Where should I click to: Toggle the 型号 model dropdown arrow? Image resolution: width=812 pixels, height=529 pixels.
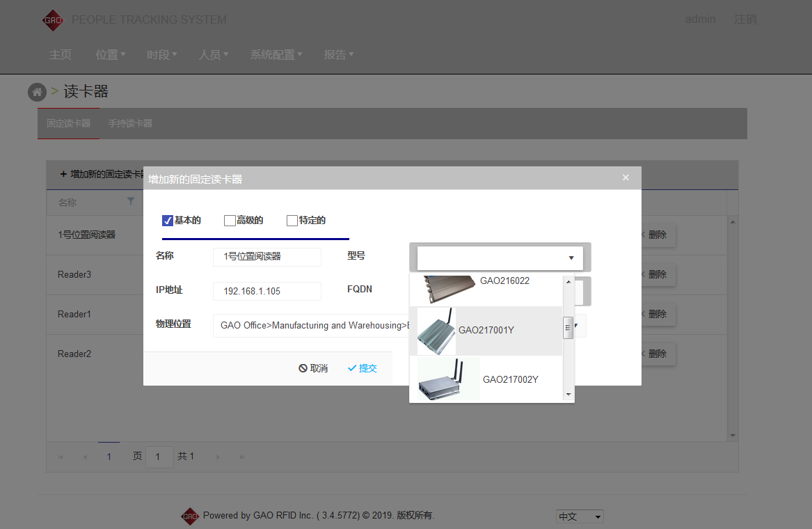(x=571, y=258)
